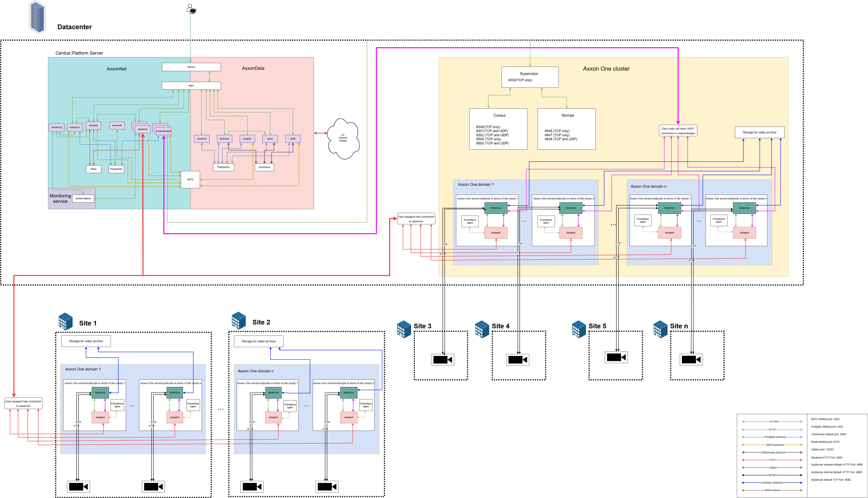Select the user with computer icon
The width and height of the screenshot is (868, 498).
point(191,9)
